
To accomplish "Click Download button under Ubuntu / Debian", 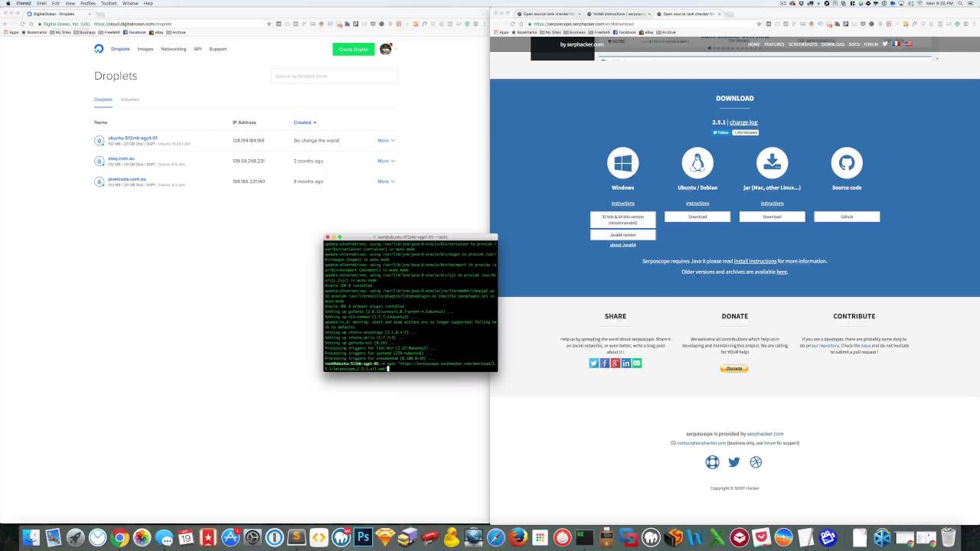I will 697,217.
